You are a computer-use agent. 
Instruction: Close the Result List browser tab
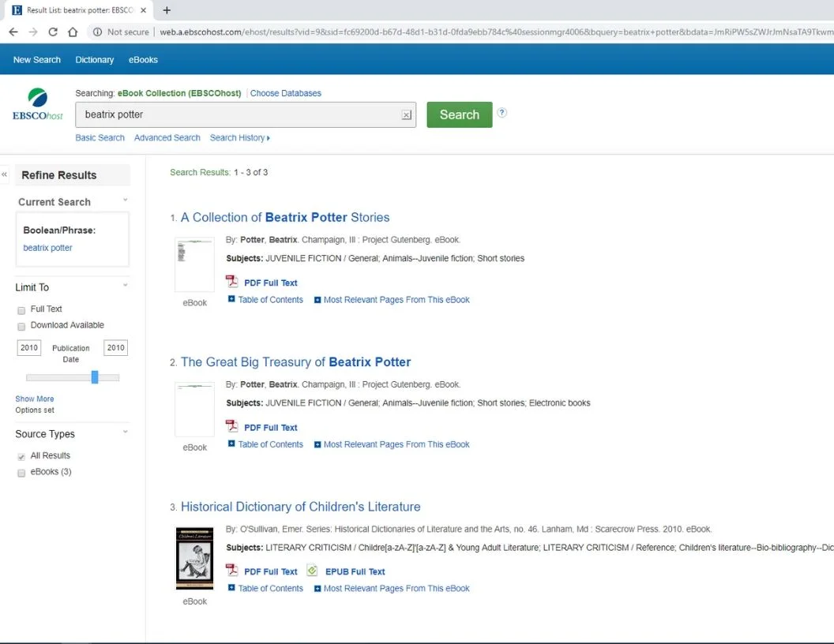point(143,10)
